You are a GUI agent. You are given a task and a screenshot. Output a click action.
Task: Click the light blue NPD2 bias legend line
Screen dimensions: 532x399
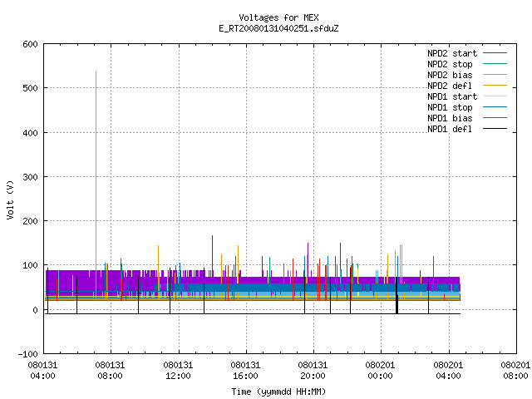point(495,75)
